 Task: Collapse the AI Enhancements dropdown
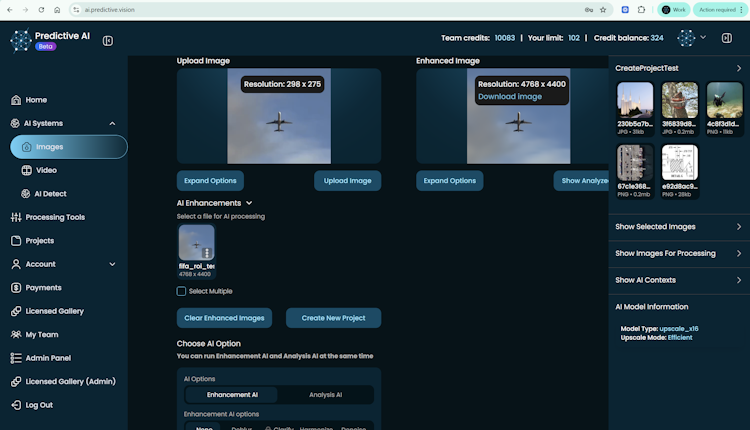point(249,203)
